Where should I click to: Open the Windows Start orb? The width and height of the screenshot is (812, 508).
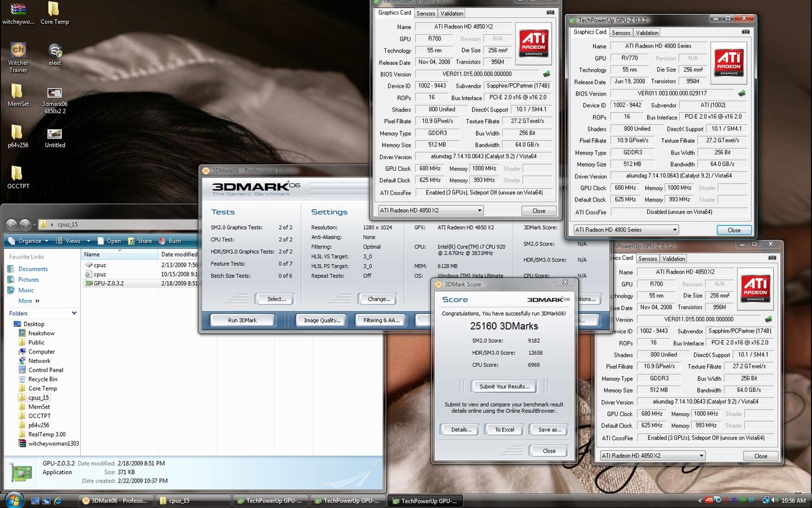(14, 500)
